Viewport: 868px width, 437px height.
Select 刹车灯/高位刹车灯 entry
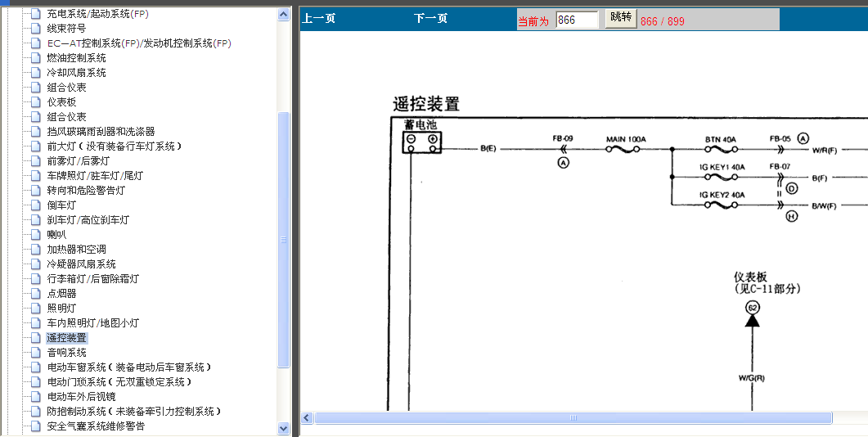pyautogui.click(x=88, y=220)
